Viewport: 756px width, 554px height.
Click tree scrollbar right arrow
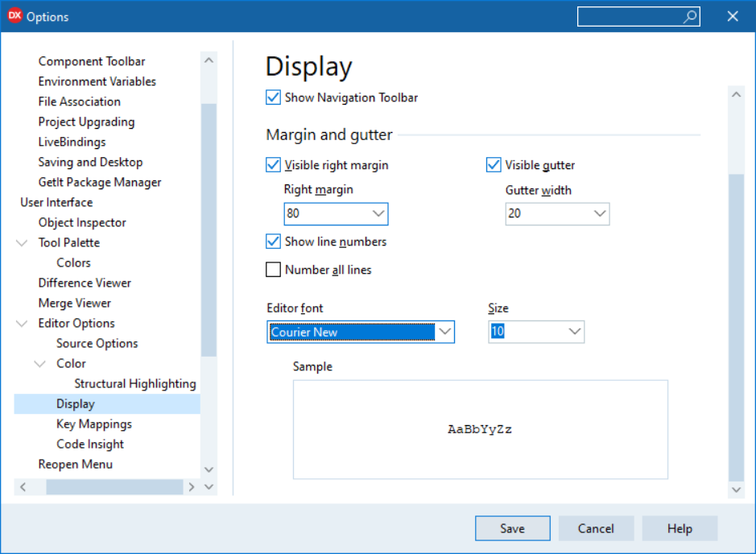(x=192, y=487)
